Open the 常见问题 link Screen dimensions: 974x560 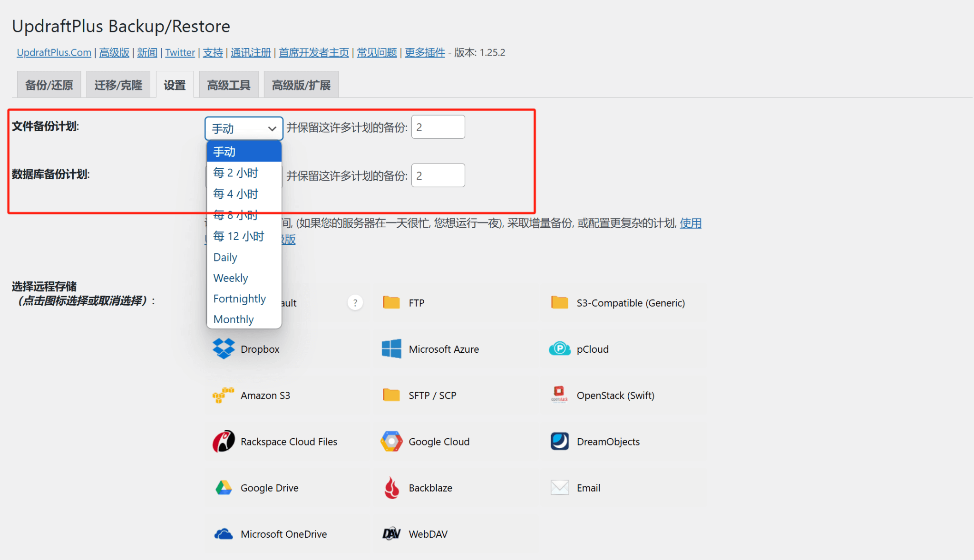pyautogui.click(x=377, y=52)
